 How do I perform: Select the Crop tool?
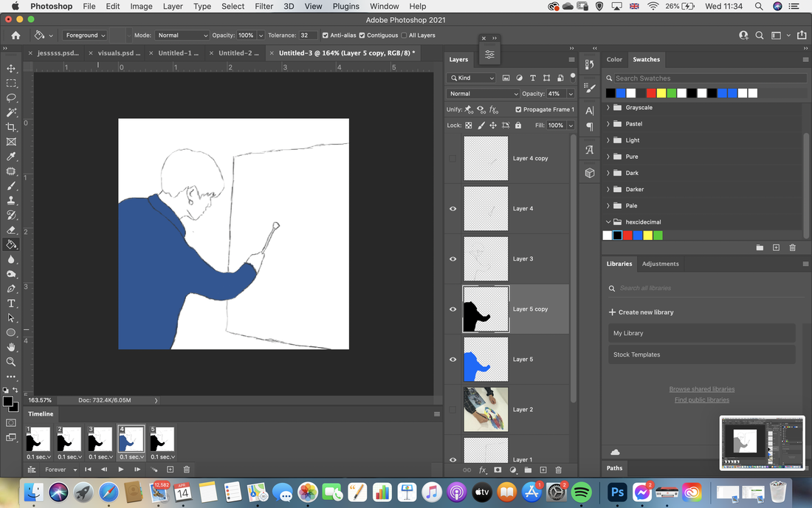(11, 127)
